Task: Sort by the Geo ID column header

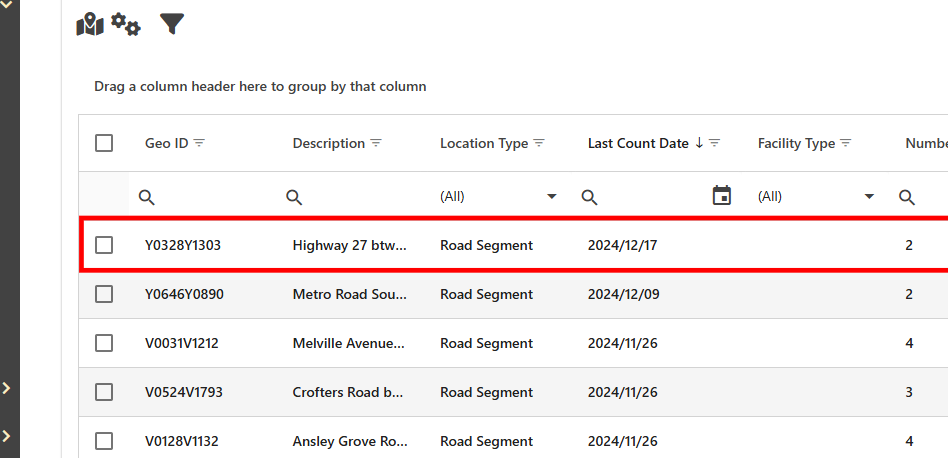Action: click(x=166, y=143)
